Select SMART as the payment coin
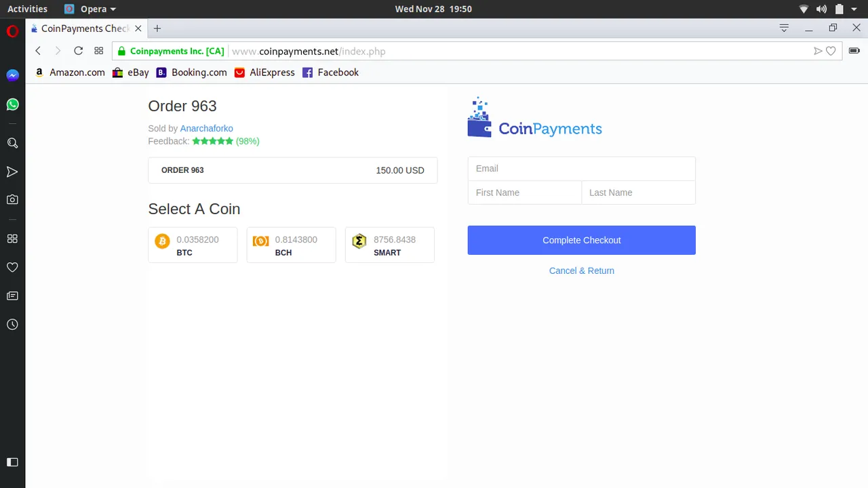868x488 pixels. pos(390,245)
